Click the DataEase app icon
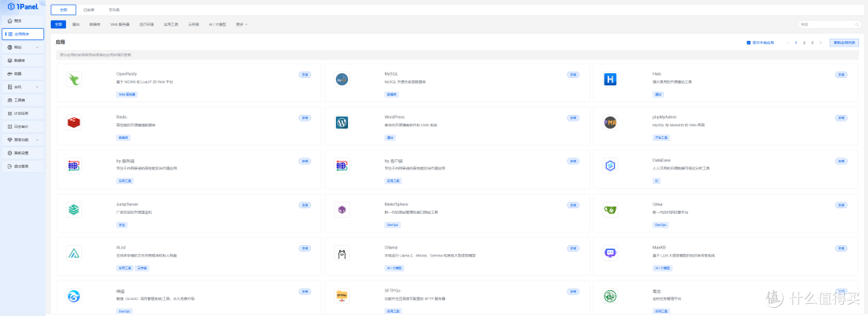 [x=610, y=166]
